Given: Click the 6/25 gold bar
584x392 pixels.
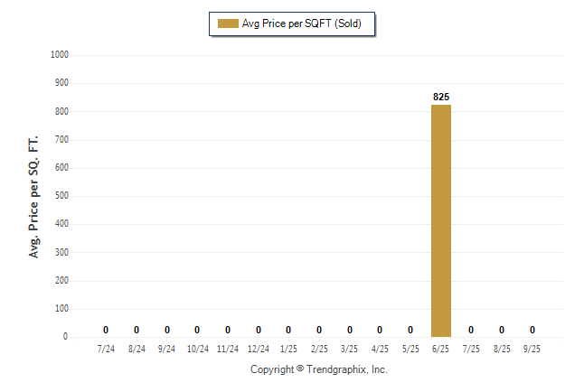Looking at the screenshot, I should coord(441,220).
